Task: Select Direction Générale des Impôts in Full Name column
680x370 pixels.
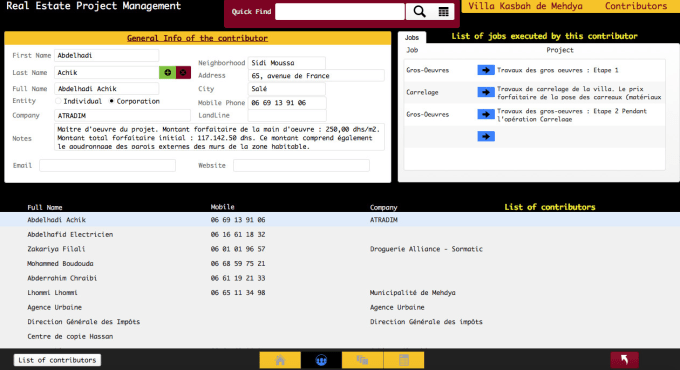Action: coord(84,322)
